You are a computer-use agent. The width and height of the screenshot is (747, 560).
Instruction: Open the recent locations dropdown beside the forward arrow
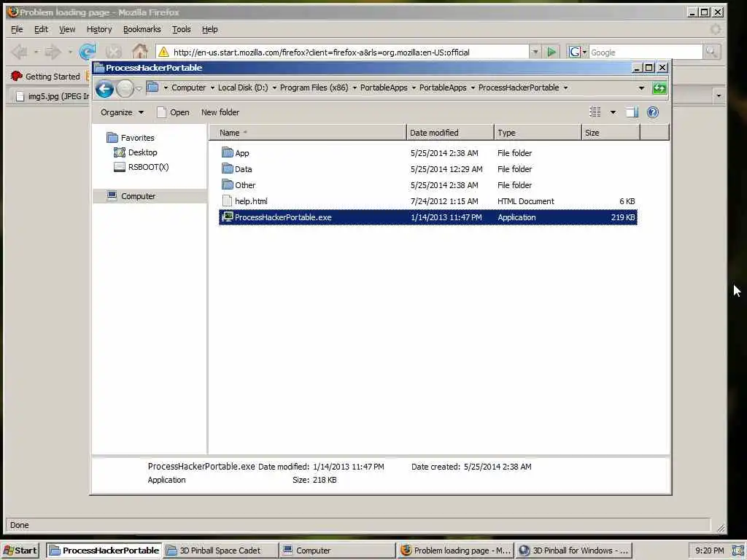point(139,88)
